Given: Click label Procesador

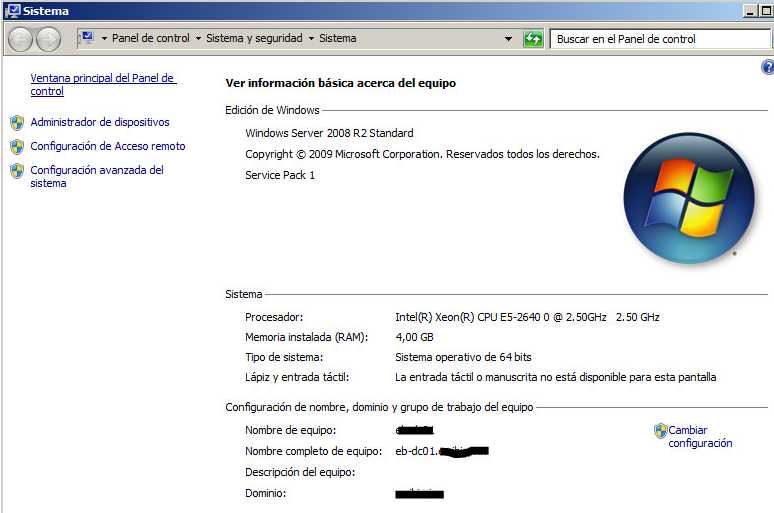Looking at the screenshot, I should point(274,317).
